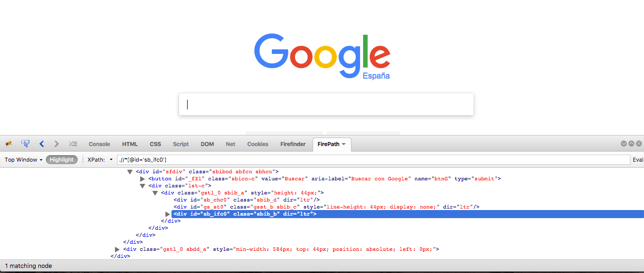Open the Script tab
Image resolution: width=644 pixels, height=273 pixels.
pos(181,144)
